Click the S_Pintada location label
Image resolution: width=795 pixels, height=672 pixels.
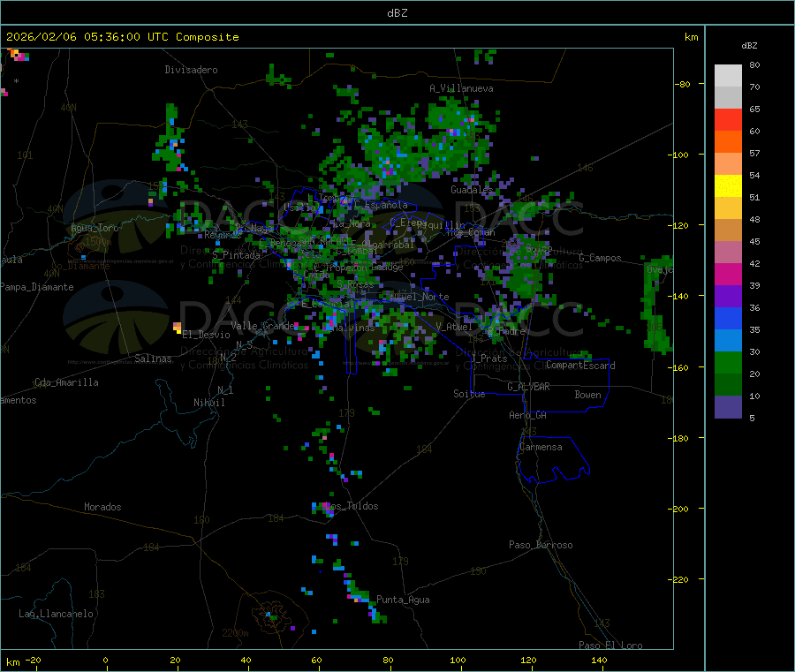click(236, 255)
